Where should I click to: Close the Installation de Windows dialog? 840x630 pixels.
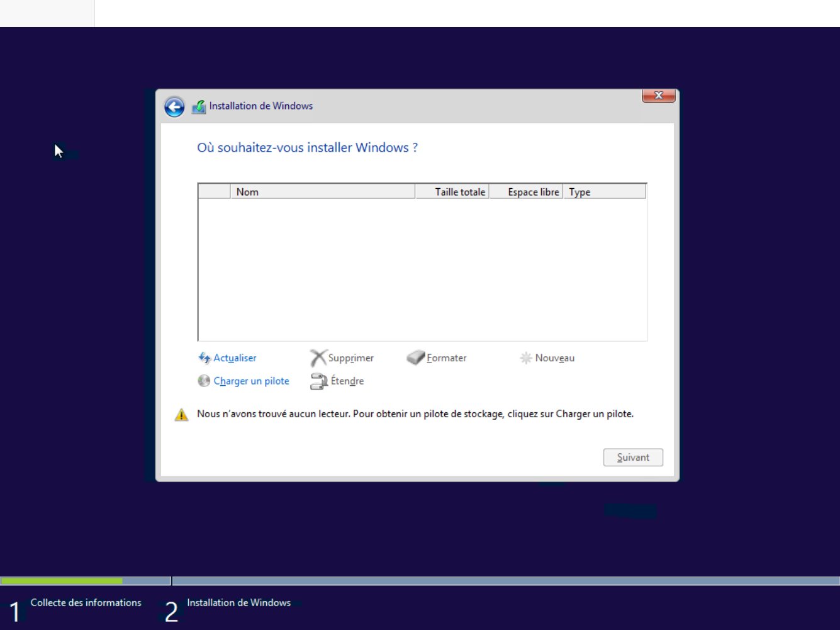(658, 96)
